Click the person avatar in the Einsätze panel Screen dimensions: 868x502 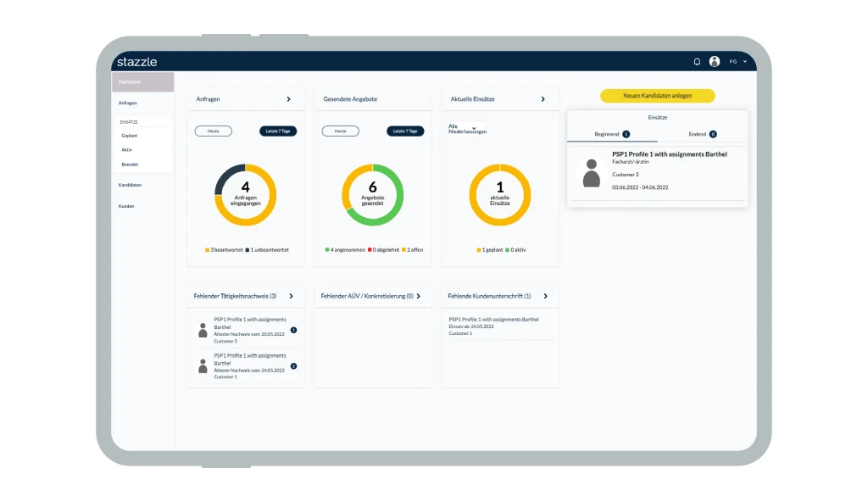592,173
